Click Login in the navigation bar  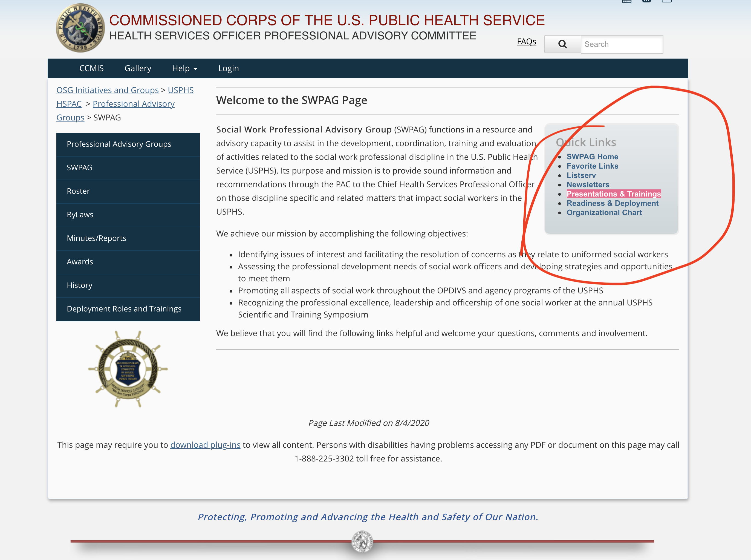pos(229,68)
